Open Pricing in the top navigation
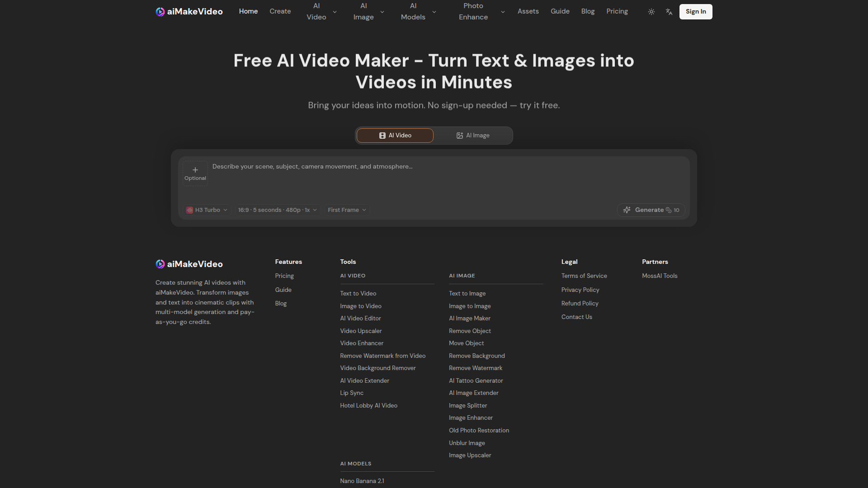The image size is (868, 488). point(617,11)
